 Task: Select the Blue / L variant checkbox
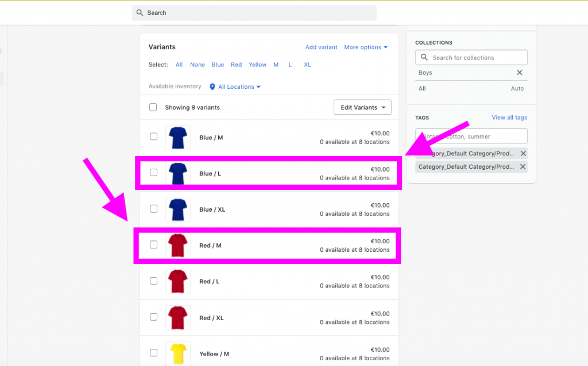point(153,173)
